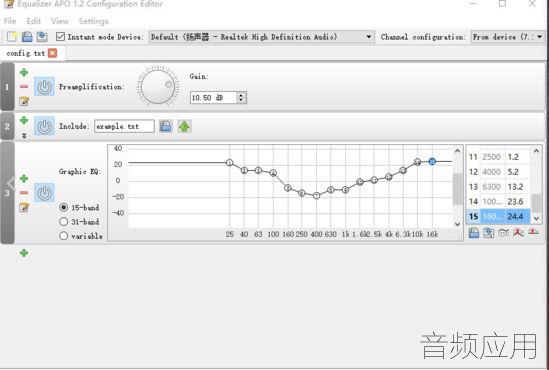Close the config.txt tab
The height and width of the screenshot is (370, 549).
tap(53, 53)
